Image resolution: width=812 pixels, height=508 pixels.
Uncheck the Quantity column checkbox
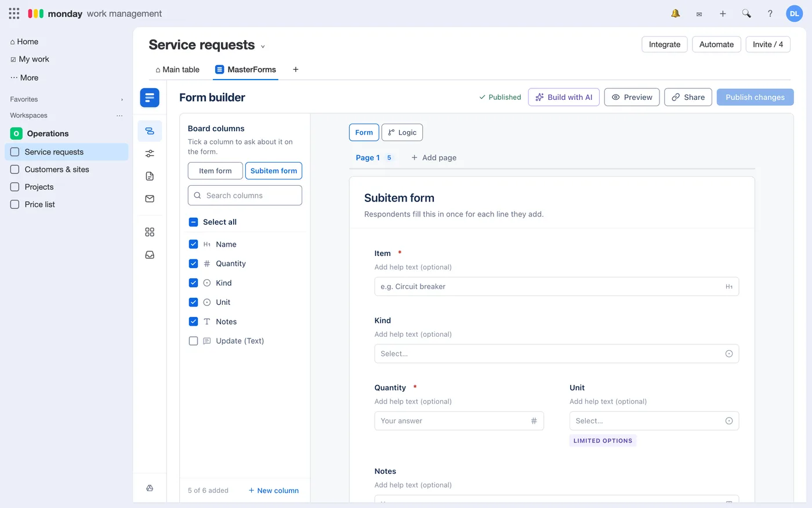click(194, 264)
